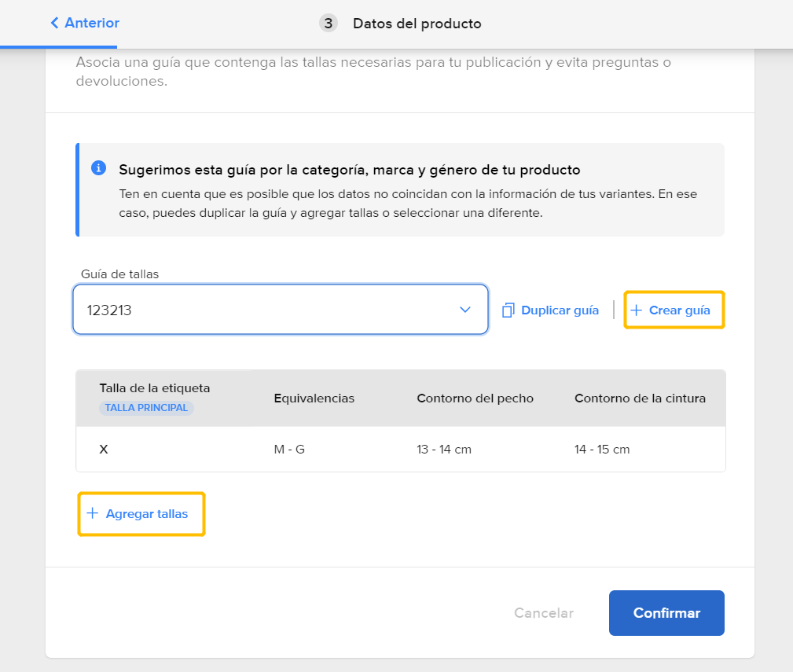
Task: Click Agregar tallas to add sizes
Action: [x=141, y=514]
